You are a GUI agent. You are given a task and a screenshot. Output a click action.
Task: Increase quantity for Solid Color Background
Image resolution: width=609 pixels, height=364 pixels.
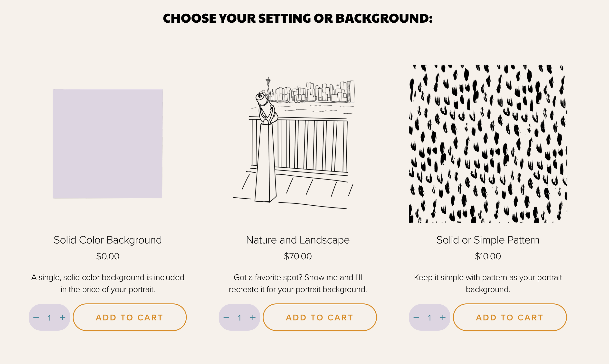(63, 317)
